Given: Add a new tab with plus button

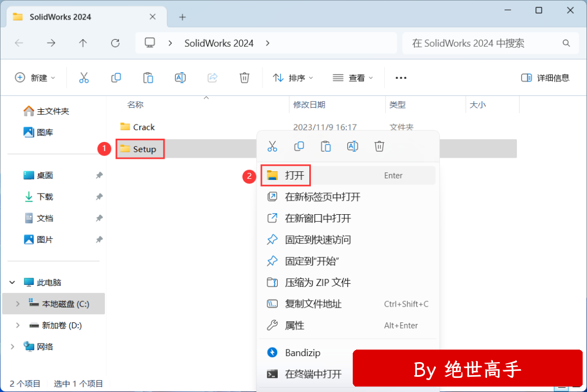Looking at the screenshot, I should coord(183,17).
